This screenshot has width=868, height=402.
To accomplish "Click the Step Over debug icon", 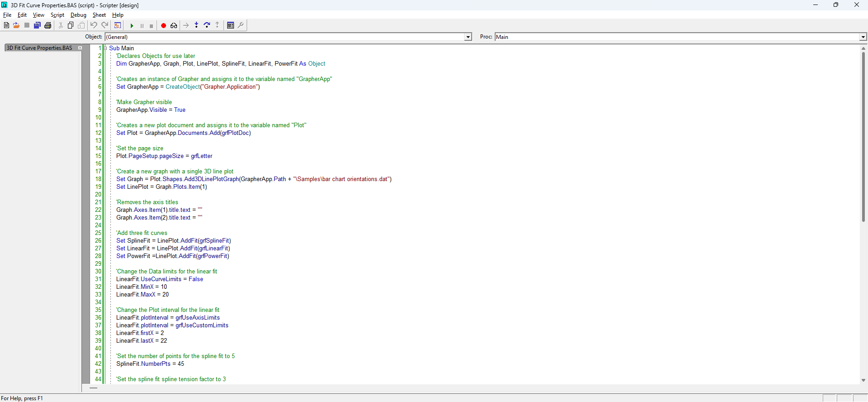I will pyautogui.click(x=207, y=25).
